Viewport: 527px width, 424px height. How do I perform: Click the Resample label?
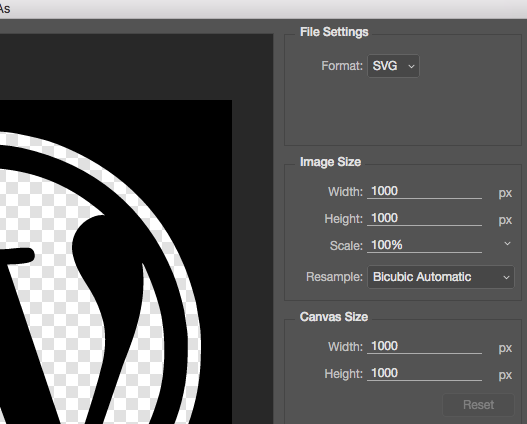[x=334, y=277]
